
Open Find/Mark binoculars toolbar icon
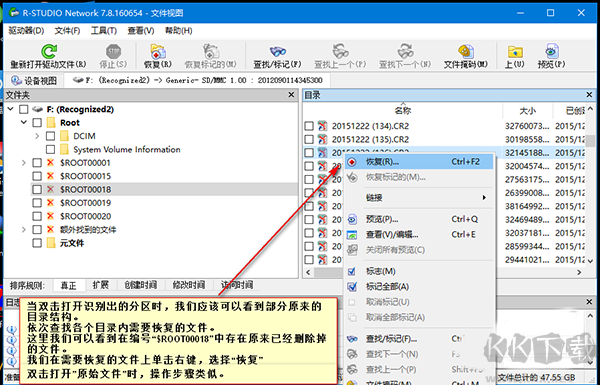(x=277, y=51)
